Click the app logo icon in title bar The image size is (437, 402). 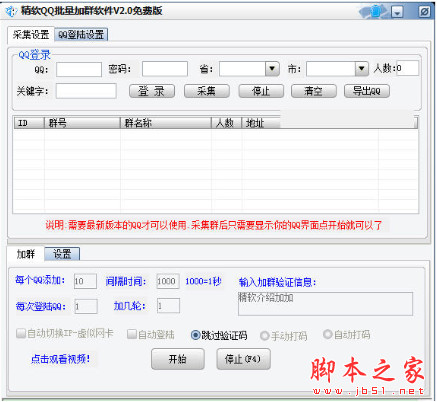(11, 11)
